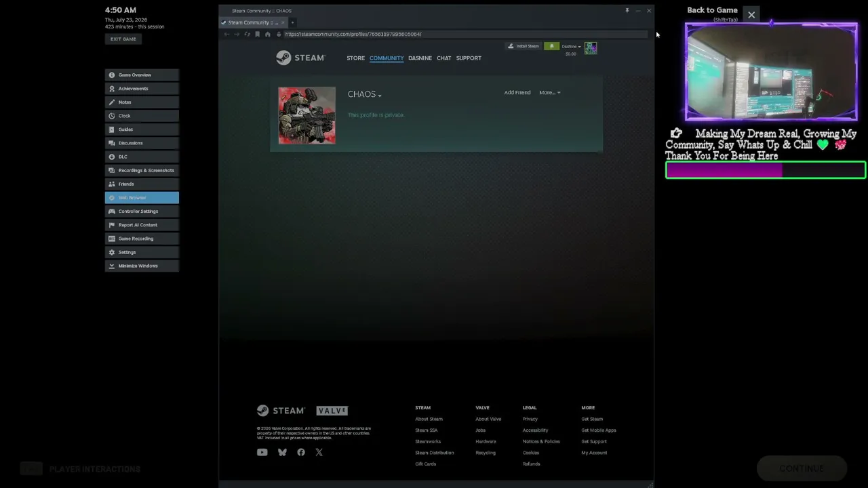
Task: Go to the COMMUNITY tab
Action: pos(387,58)
